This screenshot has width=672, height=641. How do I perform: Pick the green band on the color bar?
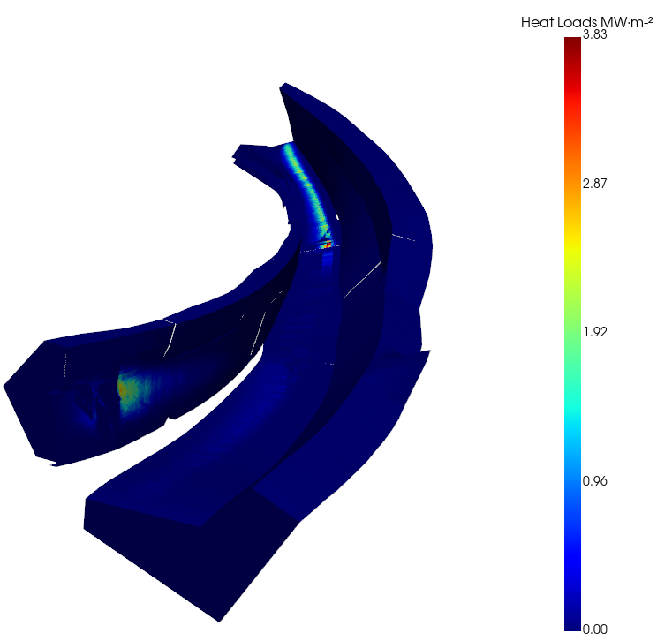(x=572, y=327)
